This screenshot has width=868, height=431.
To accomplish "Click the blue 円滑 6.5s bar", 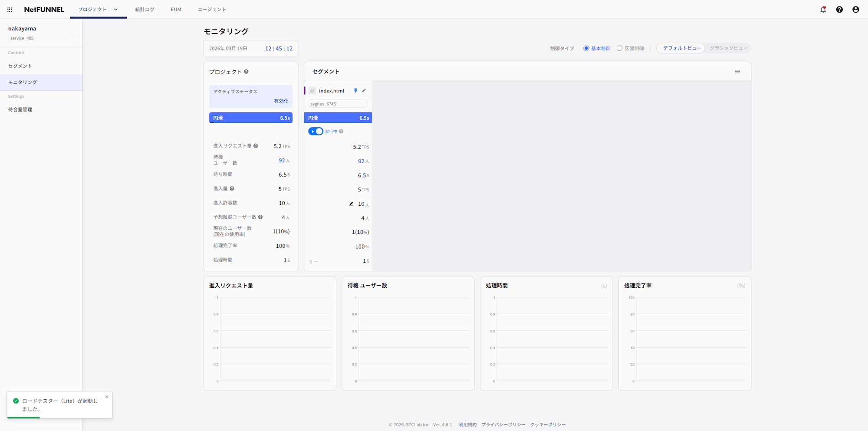I will 251,117.
